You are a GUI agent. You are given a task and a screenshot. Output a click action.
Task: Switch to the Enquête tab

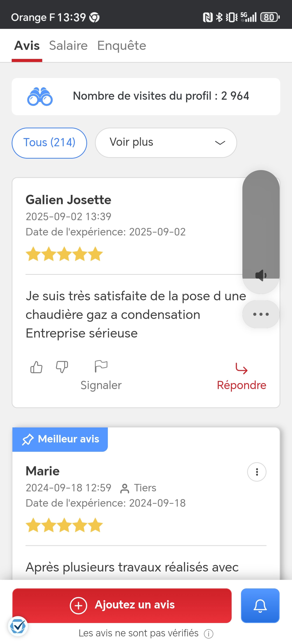pos(121,46)
